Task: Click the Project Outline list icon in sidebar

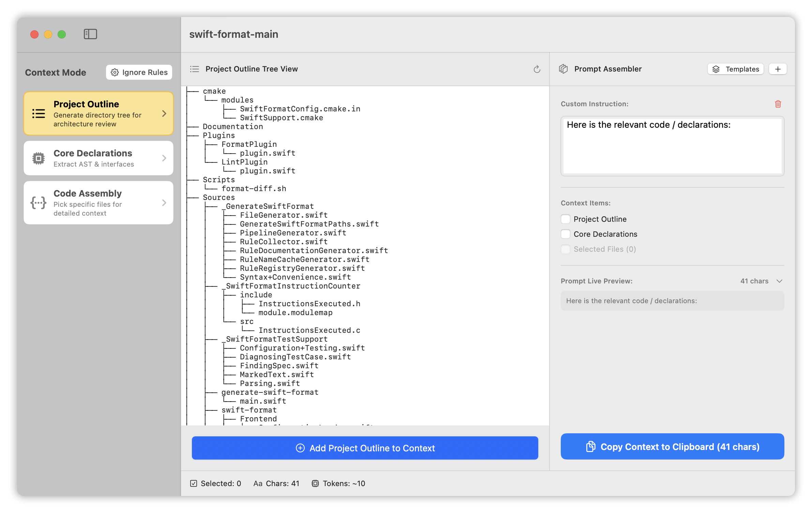Action: click(39, 113)
